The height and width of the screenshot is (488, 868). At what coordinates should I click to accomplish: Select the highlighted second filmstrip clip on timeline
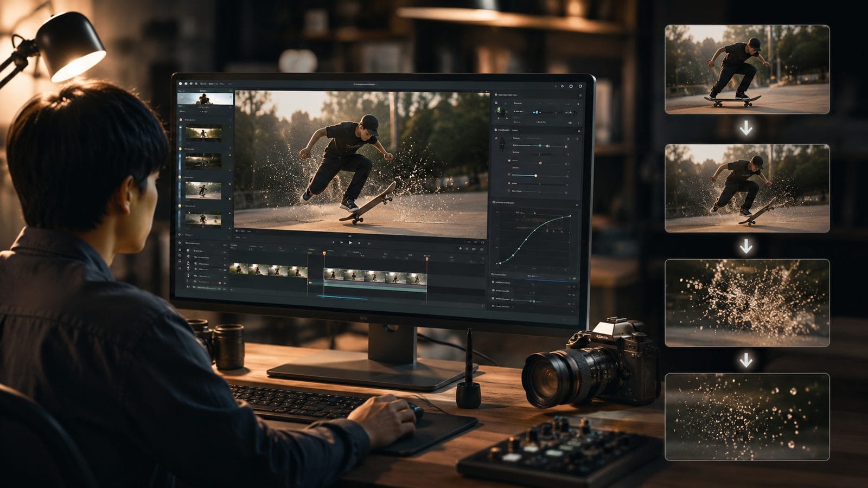[x=375, y=278]
